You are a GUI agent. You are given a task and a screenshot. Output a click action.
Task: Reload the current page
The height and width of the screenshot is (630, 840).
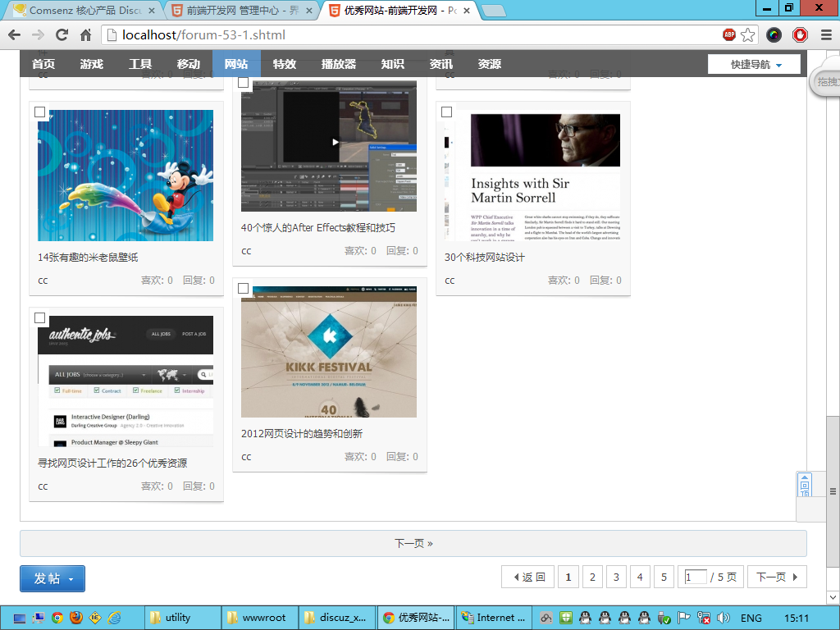point(62,35)
